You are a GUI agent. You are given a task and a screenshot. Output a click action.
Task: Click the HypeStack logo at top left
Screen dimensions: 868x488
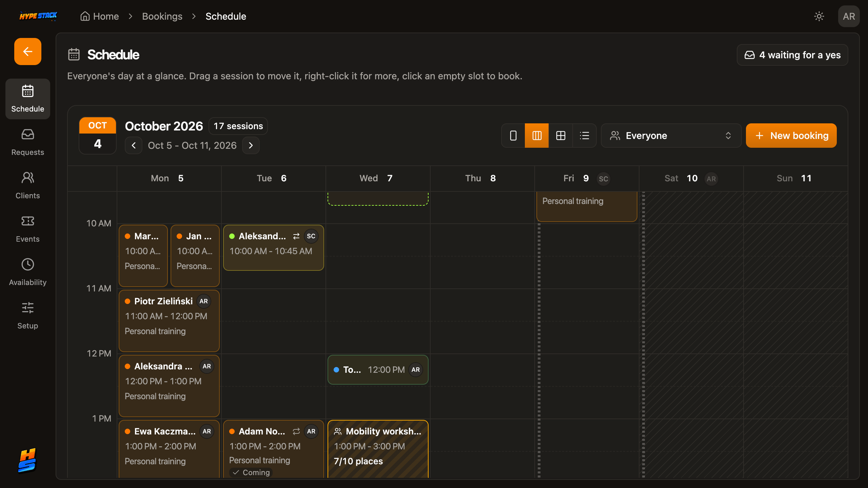click(38, 16)
